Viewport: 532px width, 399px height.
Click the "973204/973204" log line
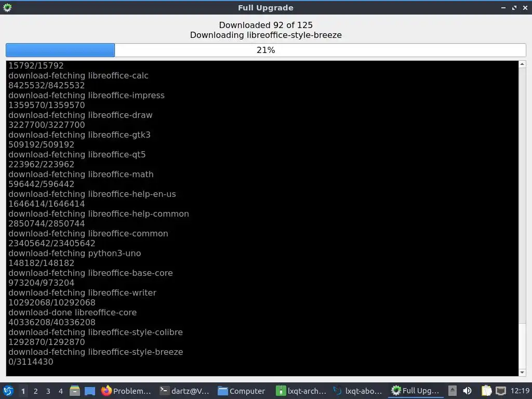click(42, 283)
